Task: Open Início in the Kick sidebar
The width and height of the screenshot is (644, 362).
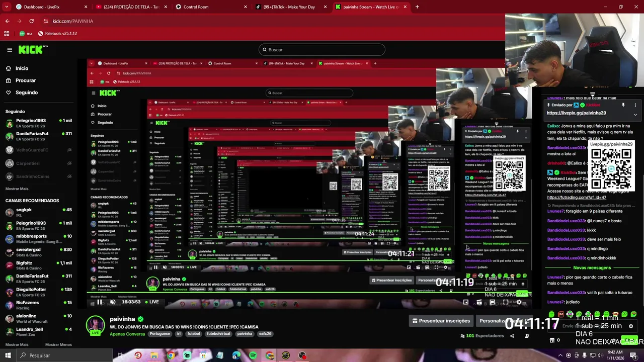Action: tap(22, 68)
